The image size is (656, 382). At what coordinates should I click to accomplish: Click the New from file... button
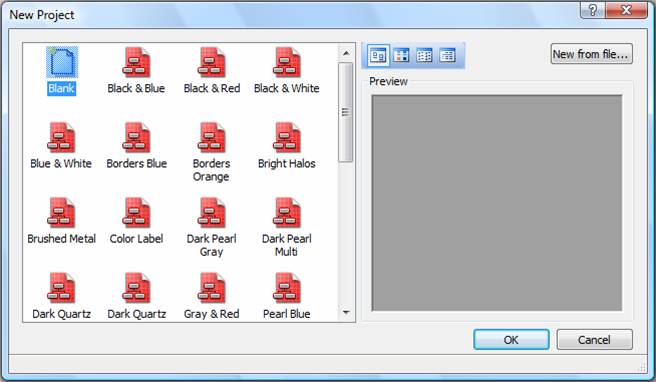point(592,54)
